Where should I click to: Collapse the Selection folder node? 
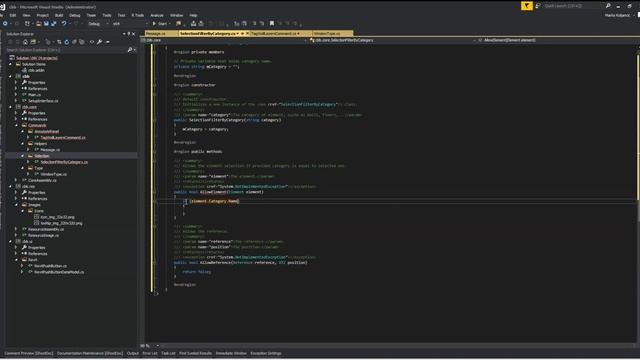(x=23, y=156)
